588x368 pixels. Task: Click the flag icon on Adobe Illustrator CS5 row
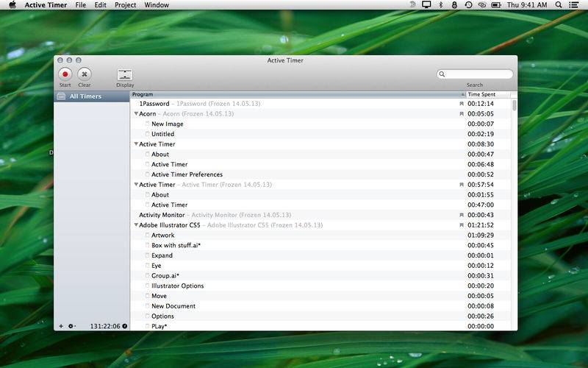(x=462, y=225)
